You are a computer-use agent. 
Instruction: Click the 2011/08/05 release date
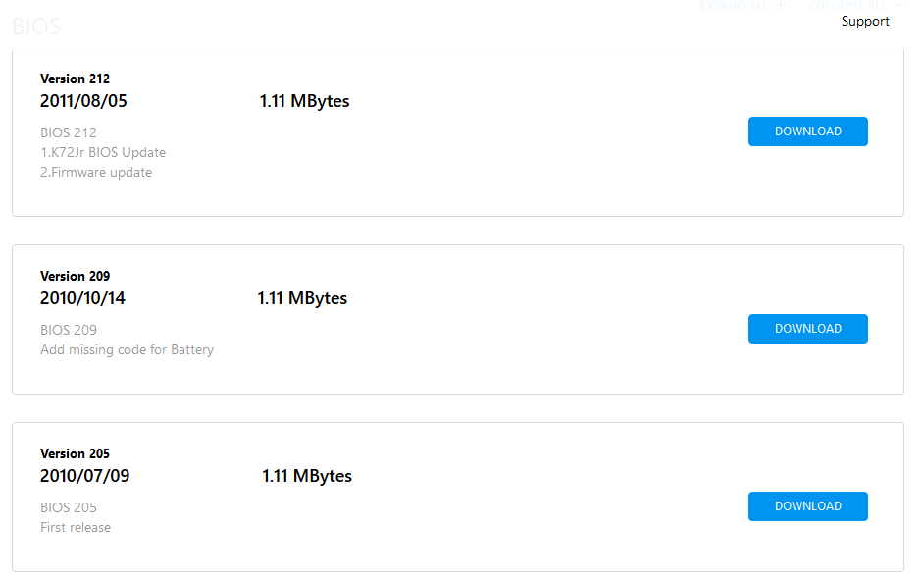click(83, 101)
